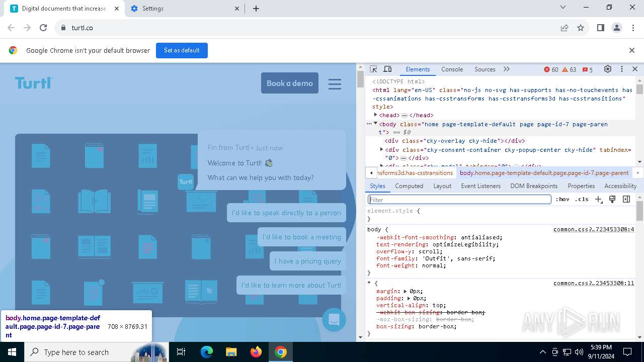The height and width of the screenshot is (362, 644).
Task: Choose 'I'd like to book a meeting'
Action: [x=302, y=237]
